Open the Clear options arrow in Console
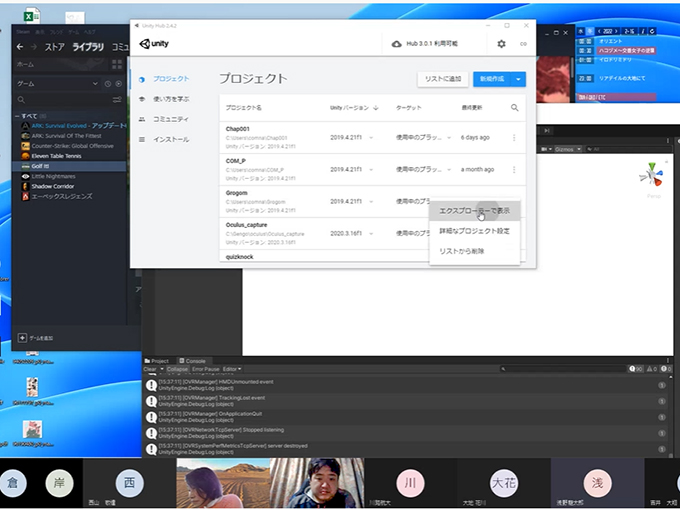The height and width of the screenshot is (510, 680). [x=162, y=369]
